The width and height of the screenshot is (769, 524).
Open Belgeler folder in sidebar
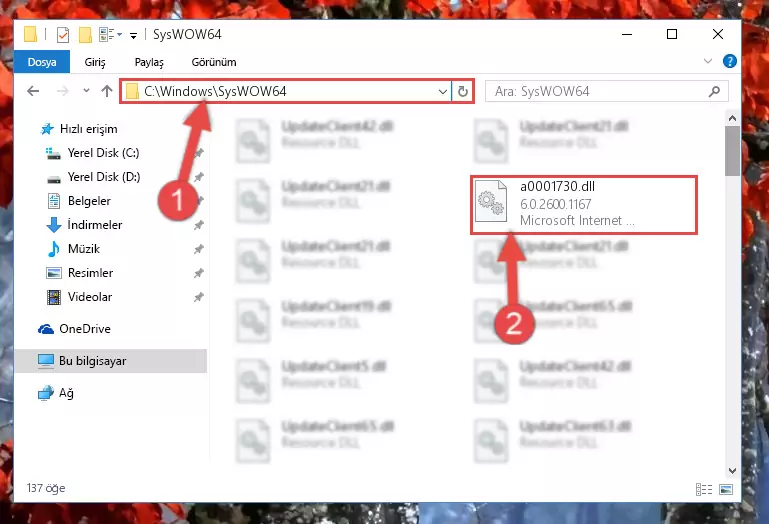pyautogui.click(x=78, y=201)
